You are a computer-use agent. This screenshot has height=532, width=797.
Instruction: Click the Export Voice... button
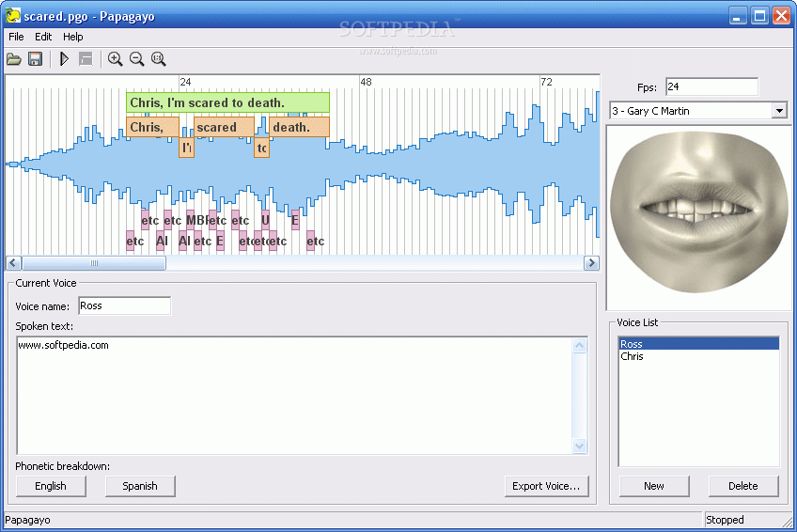pos(546,486)
